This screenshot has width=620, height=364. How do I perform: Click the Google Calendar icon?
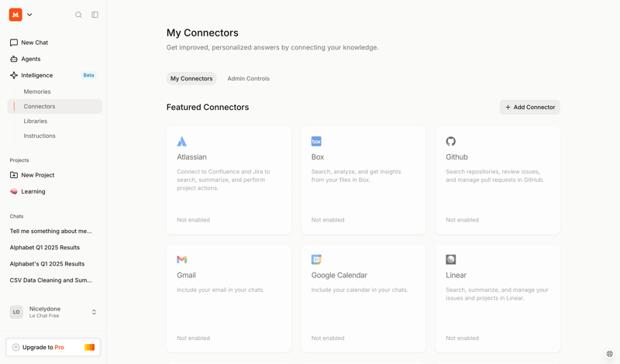click(x=316, y=259)
